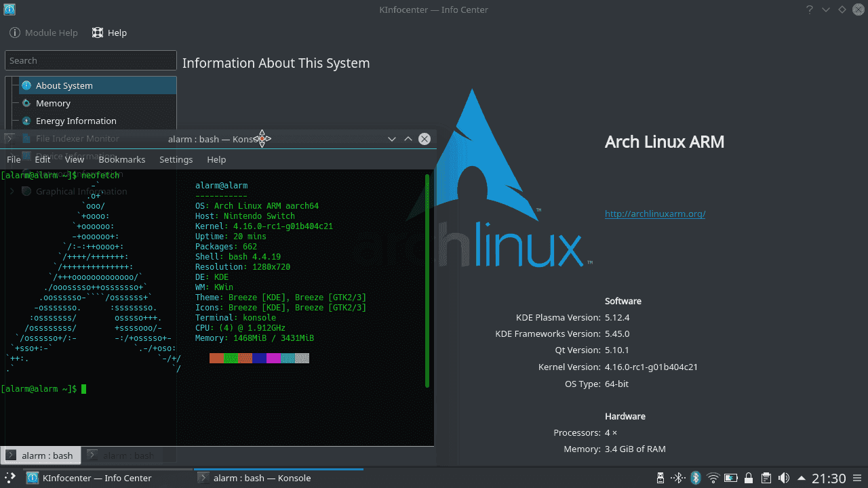Open the application launcher in the taskbar
Image resolution: width=868 pixels, height=488 pixels.
click(x=10, y=478)
